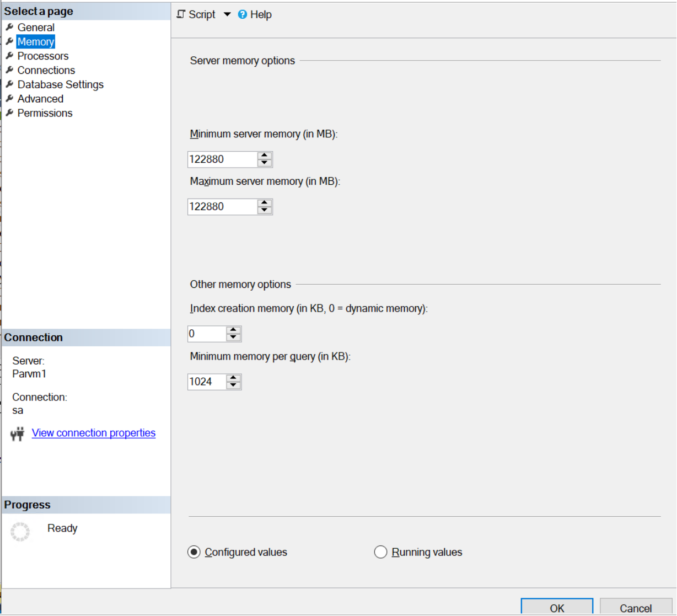
Task: Click the connection properties plug icon
Action: (18, 434)
